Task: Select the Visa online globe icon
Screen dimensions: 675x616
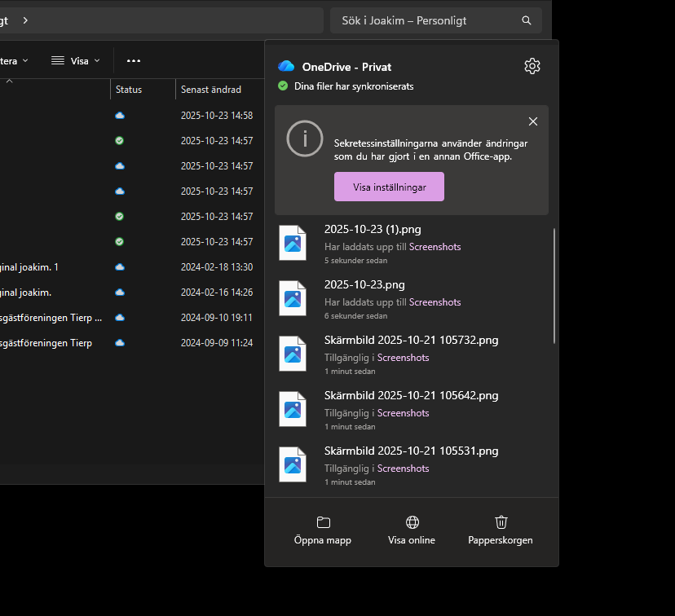Action: [x=412, y=522]
